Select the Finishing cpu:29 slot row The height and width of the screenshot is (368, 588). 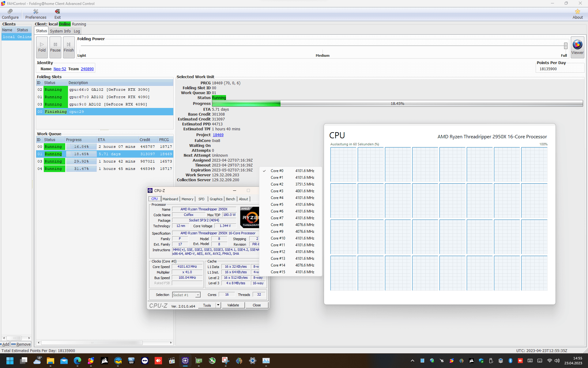(104, 112)
